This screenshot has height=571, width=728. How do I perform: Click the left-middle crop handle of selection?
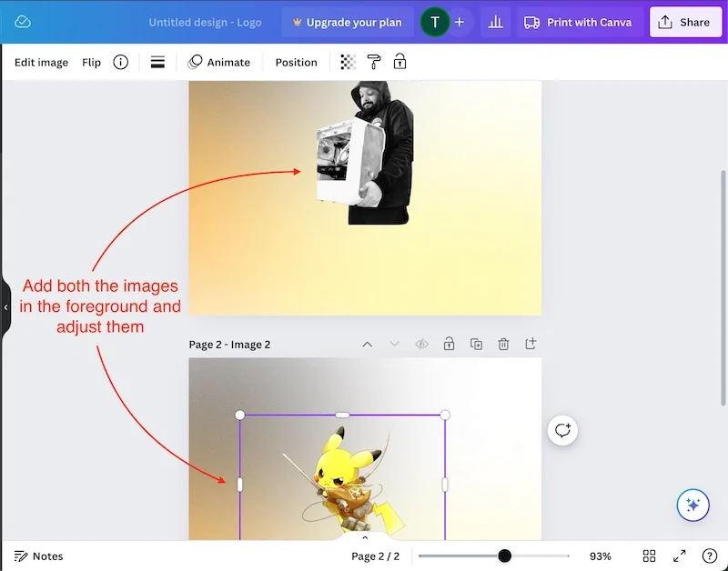239,485
